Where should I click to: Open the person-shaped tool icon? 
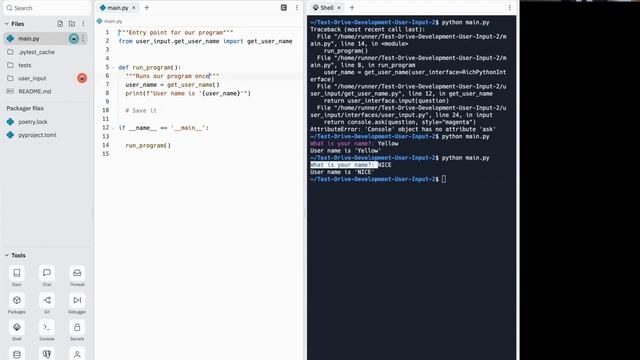77,354
